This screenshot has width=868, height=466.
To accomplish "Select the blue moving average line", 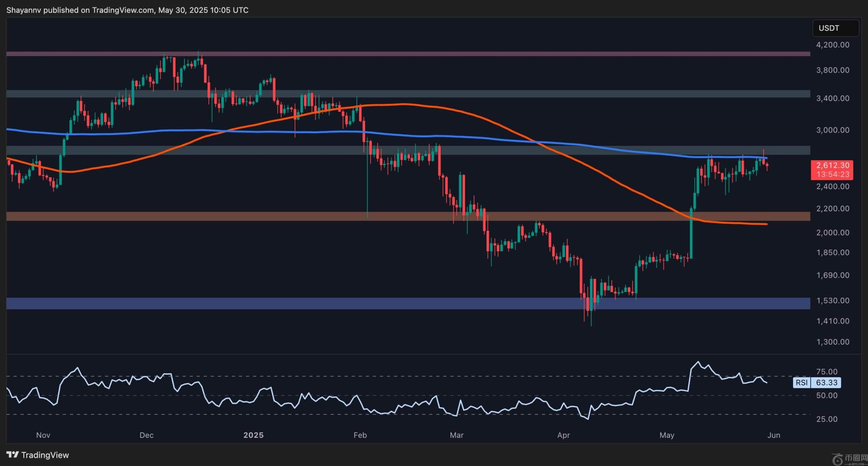I will pos(475,137).
